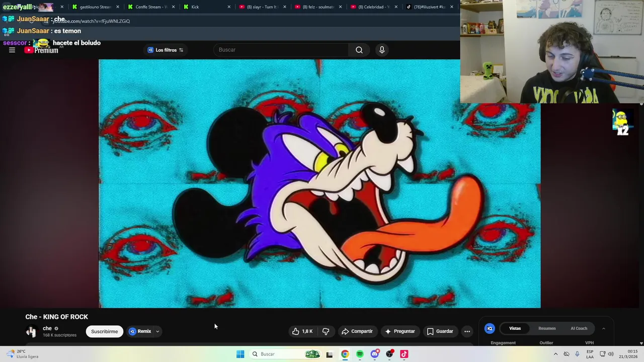Click the tray microphone icon
This screenshot has width=644, height=362.
tap(577, 354)
